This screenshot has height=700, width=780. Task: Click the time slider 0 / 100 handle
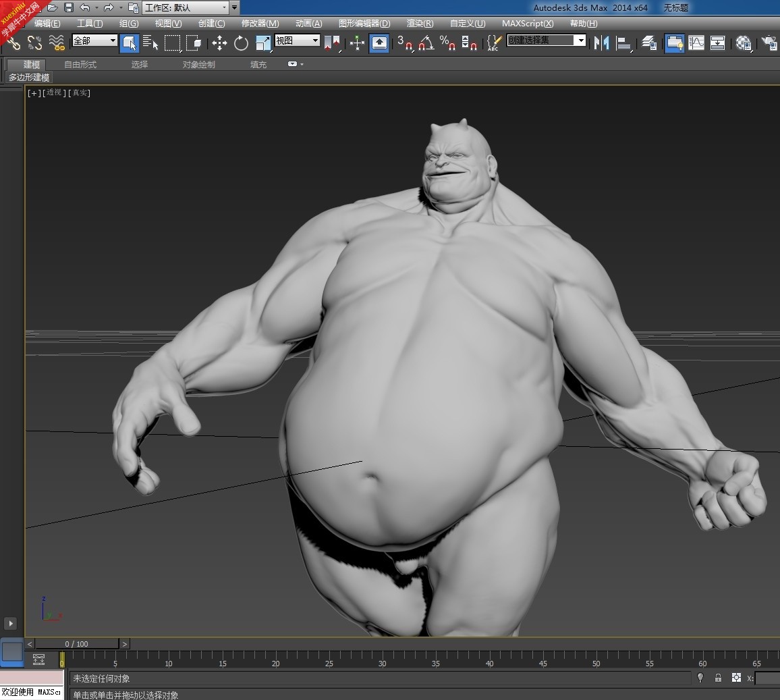tap(77, 644)
